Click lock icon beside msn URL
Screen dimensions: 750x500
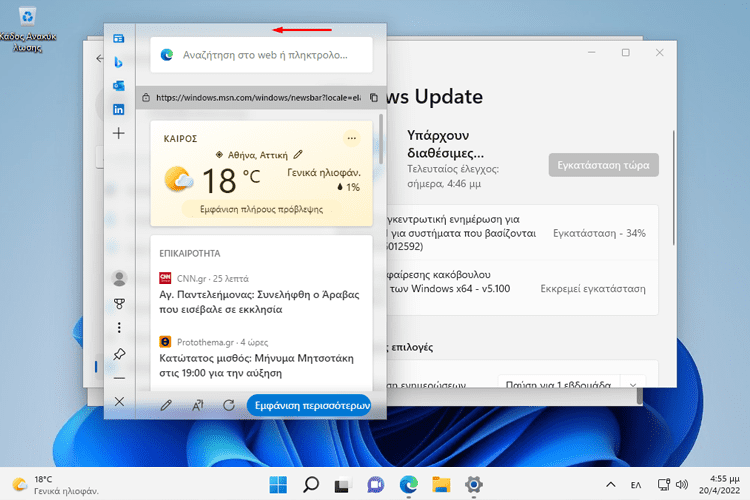[146, 98]
